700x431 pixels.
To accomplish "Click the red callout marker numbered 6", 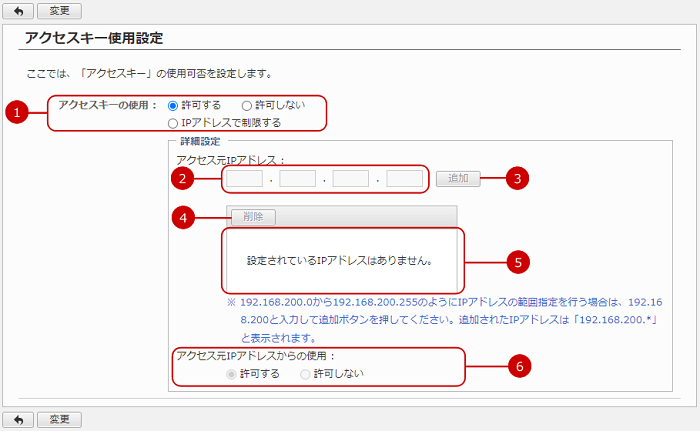I will point(517,366).
